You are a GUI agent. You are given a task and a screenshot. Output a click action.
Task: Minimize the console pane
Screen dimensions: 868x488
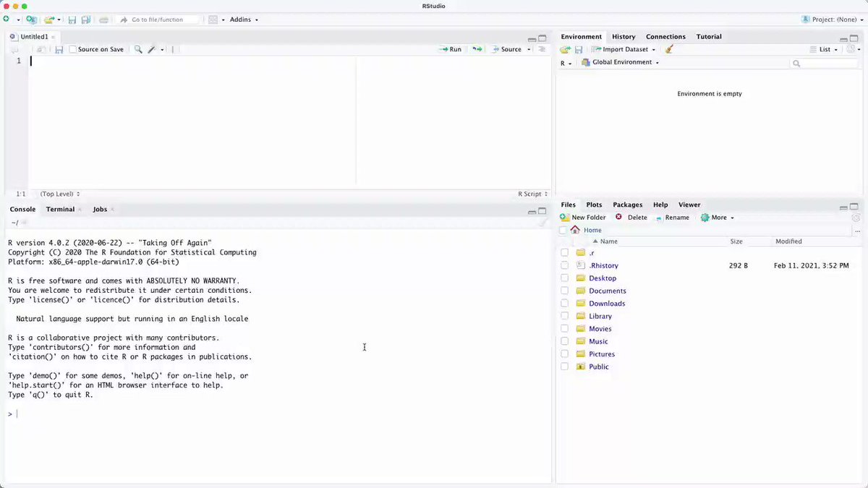tap(532, 211)
